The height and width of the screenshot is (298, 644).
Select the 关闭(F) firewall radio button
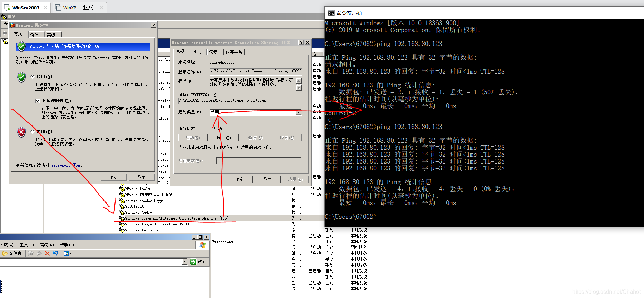click(x=33, y=132)
